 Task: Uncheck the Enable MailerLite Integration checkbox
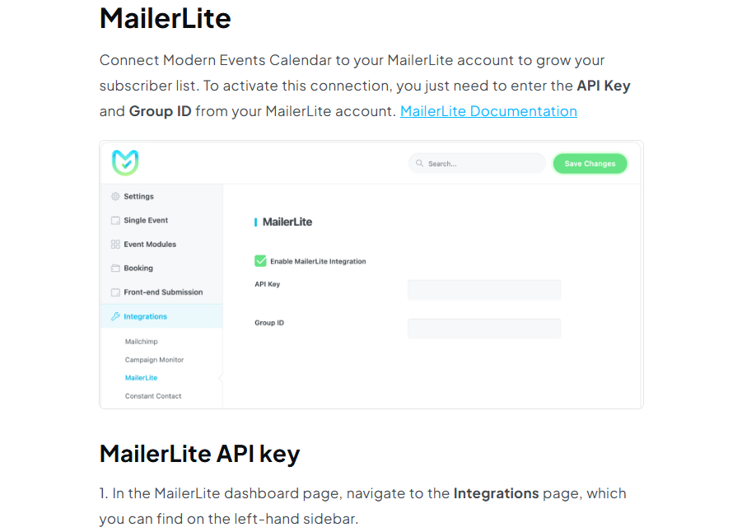coord(260,261)
